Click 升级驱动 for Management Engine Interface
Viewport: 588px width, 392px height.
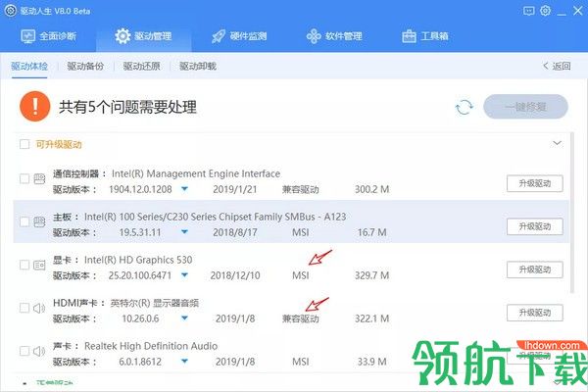(x=535, y=183)
